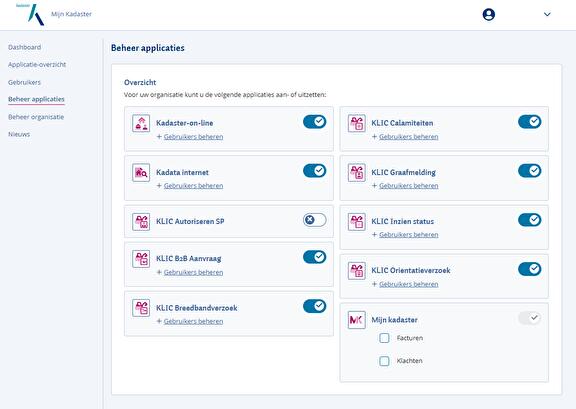
Task: Check the Facturen checkbox
Action: 384,338
